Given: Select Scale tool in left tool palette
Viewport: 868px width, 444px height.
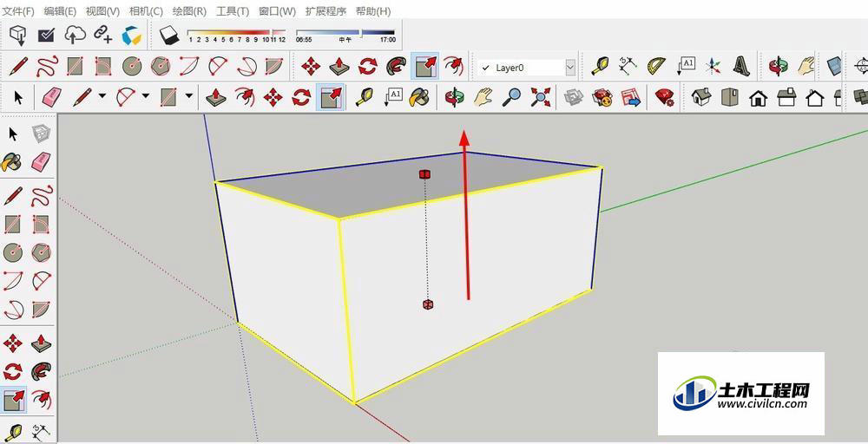Looking at the screenshot, I should click(x=14, y=399).
